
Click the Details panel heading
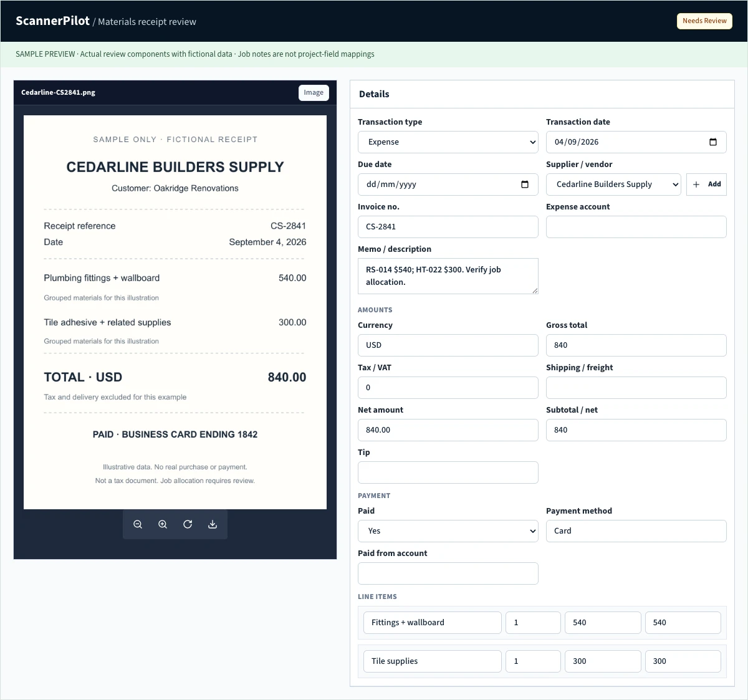[x=374, y=94]
